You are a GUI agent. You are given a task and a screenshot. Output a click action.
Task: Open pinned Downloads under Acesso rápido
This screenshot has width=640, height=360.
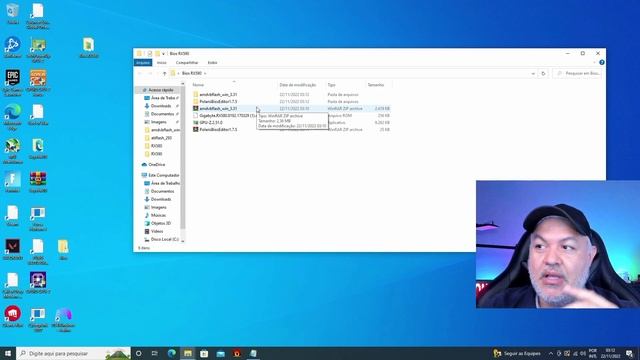160,106
